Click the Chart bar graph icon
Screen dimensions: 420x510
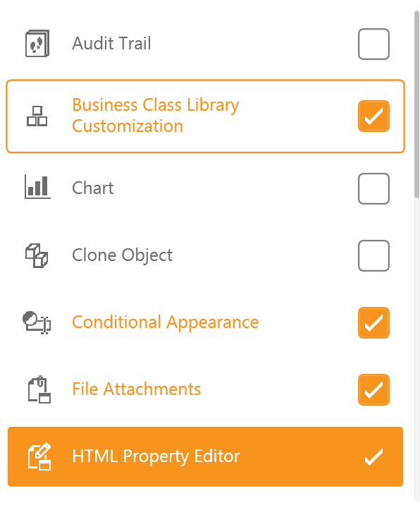(x=37, y=186)
